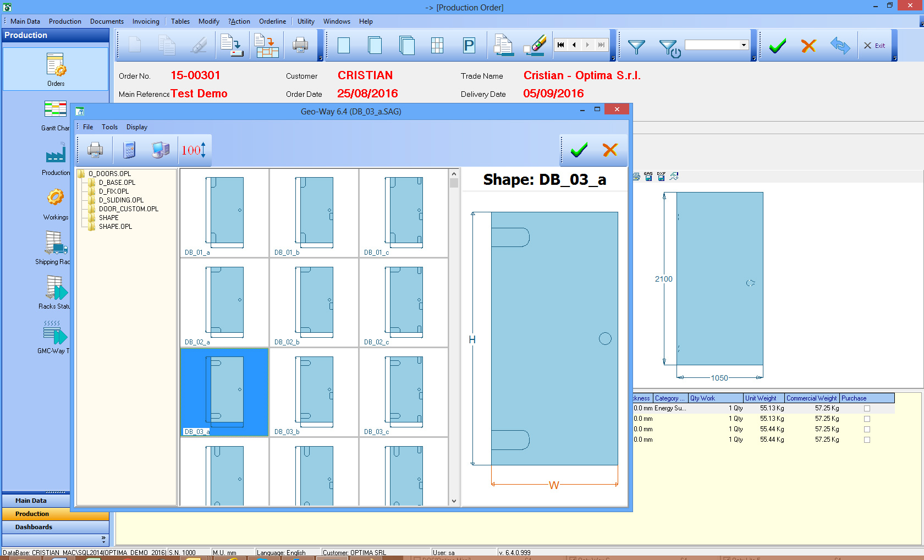Confirm order with main toolbar green checkmark

click(778, 46)
